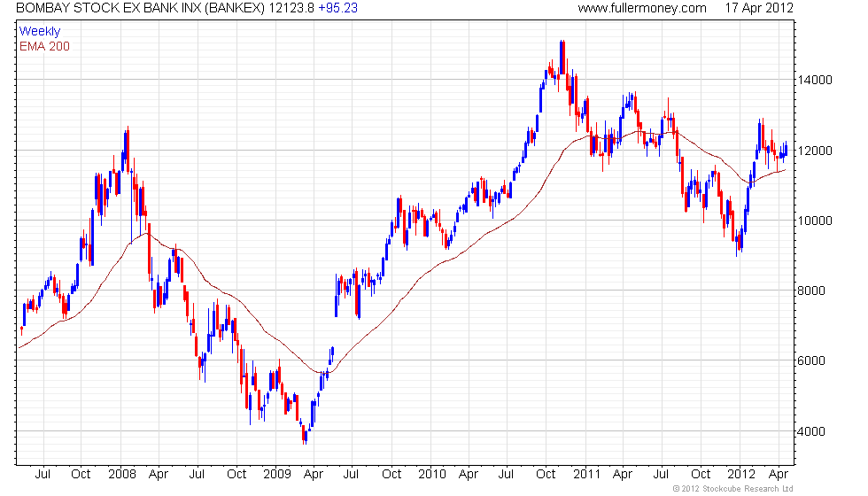Click the chart date '17 Apr 2012'
Screen dimensions: 868x496
point(759,8)
